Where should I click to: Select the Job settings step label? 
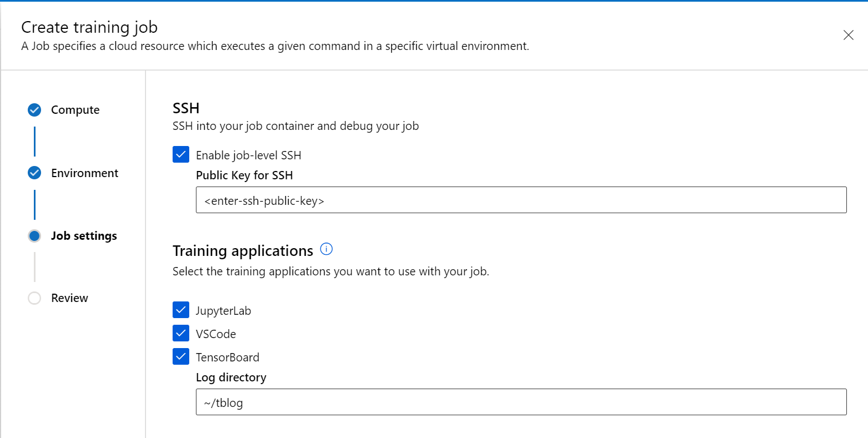click(84, 236)
